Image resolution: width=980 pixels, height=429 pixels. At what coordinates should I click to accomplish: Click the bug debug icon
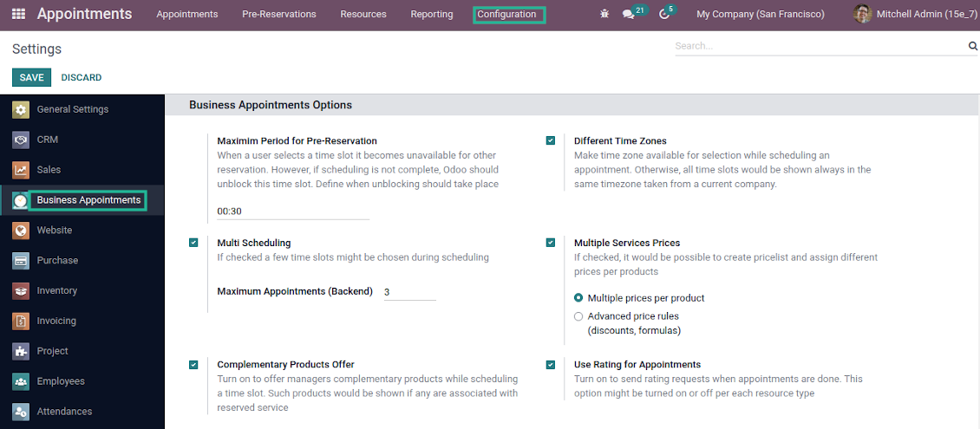pos(604,15)
